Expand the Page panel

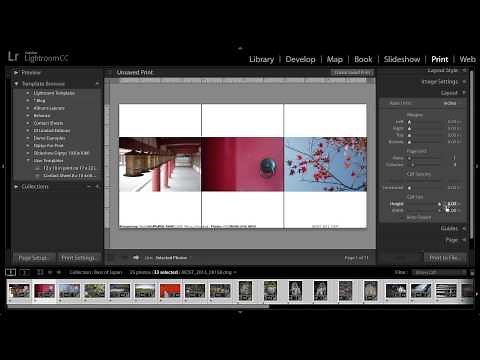tap(464, 240)
